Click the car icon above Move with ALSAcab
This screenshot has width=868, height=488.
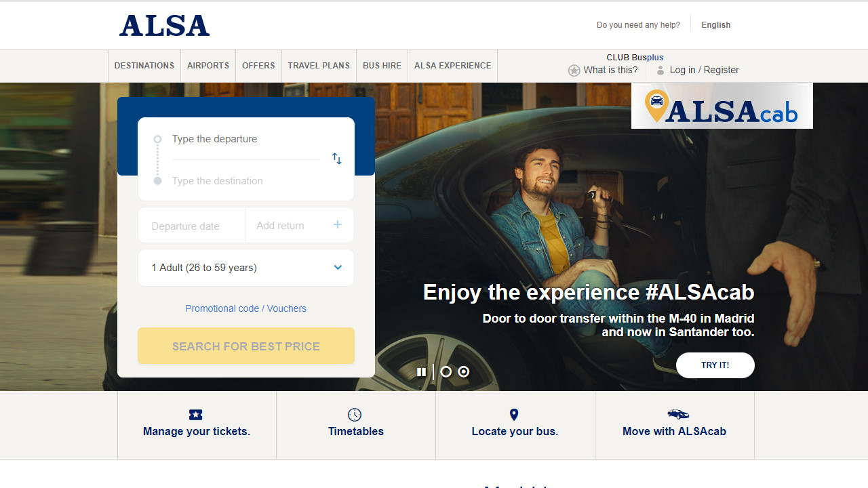(x=678, y=414)
